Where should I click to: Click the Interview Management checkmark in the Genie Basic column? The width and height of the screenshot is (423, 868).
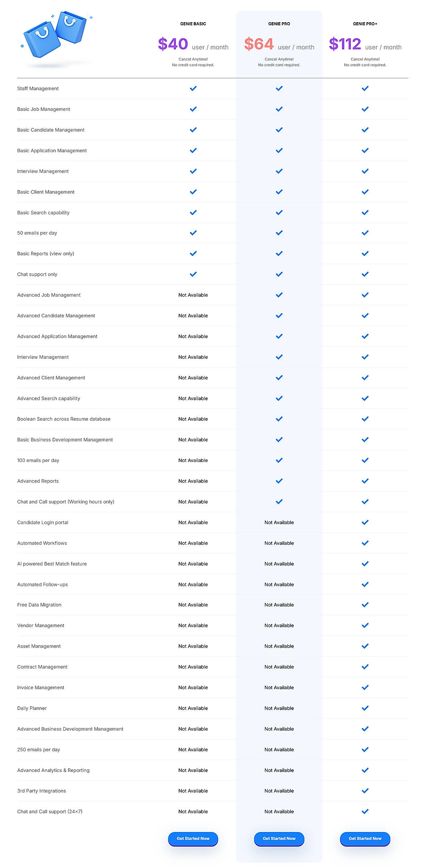point(193,171)
